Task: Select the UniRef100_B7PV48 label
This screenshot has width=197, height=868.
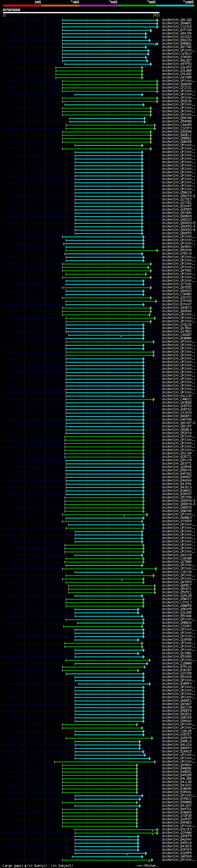Action: 177,301
